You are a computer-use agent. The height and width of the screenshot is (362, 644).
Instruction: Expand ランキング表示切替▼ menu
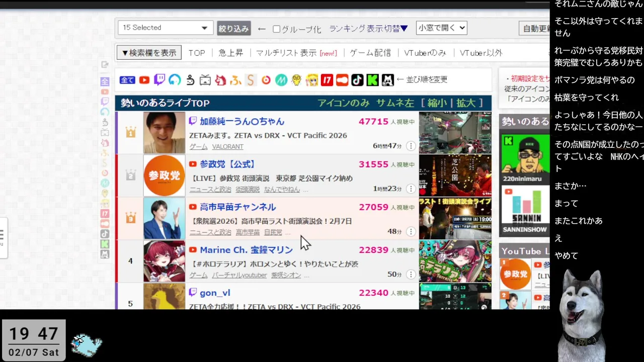(x=368, y=29)
